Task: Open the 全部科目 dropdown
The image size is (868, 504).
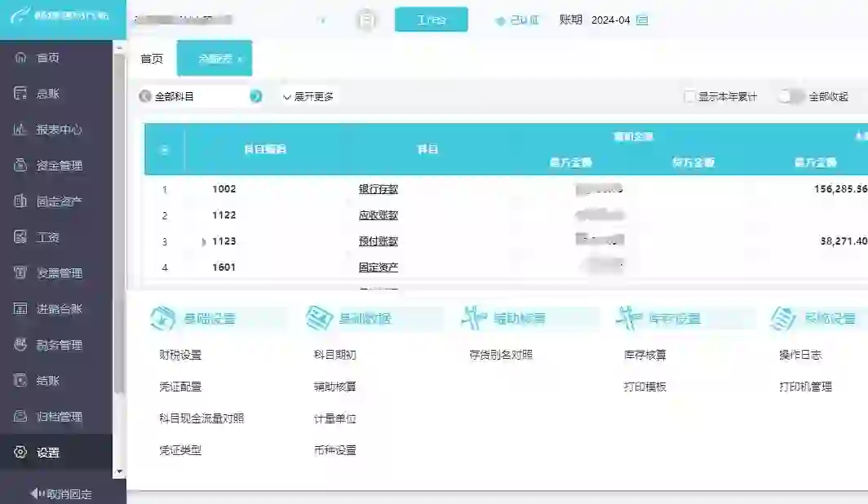Action: 188,96
